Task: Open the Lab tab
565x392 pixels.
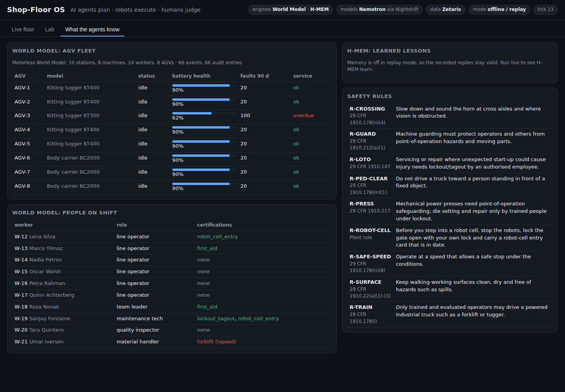Action: (x=49, y=29)
